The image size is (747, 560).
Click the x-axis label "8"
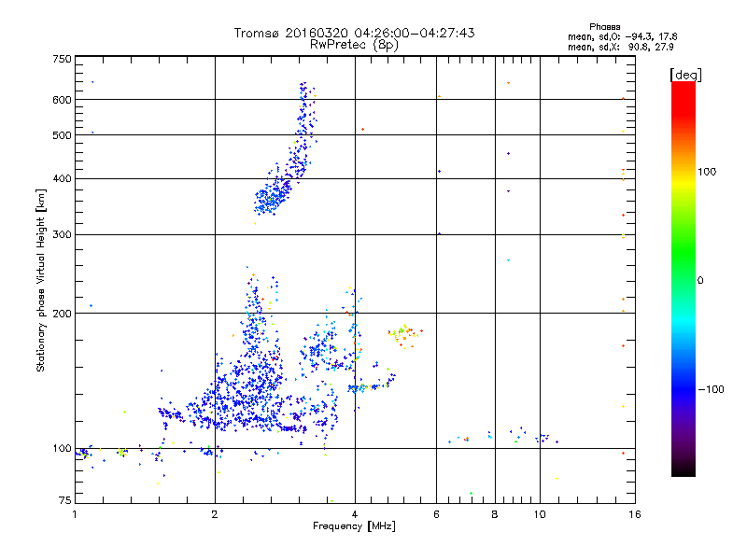(x=495, y=514)
